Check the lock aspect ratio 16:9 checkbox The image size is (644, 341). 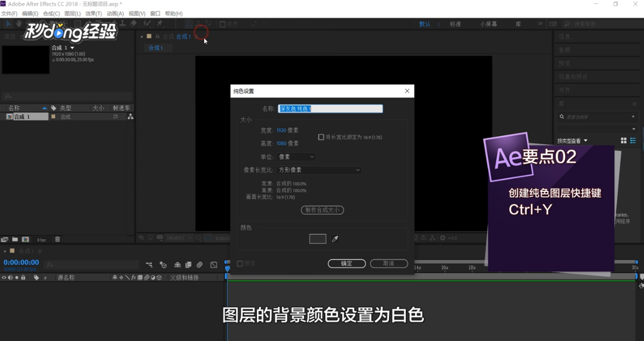point(321,137)
